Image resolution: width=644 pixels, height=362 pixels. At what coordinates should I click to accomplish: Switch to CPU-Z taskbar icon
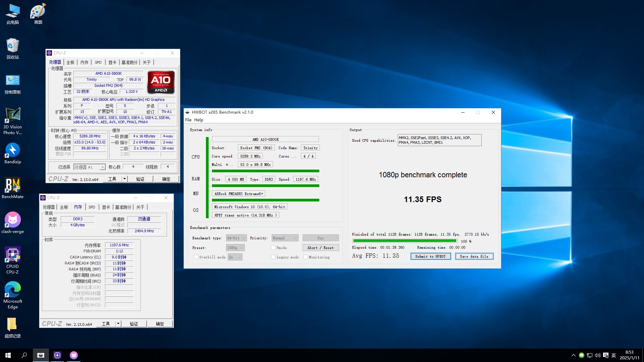coord(57,355)
